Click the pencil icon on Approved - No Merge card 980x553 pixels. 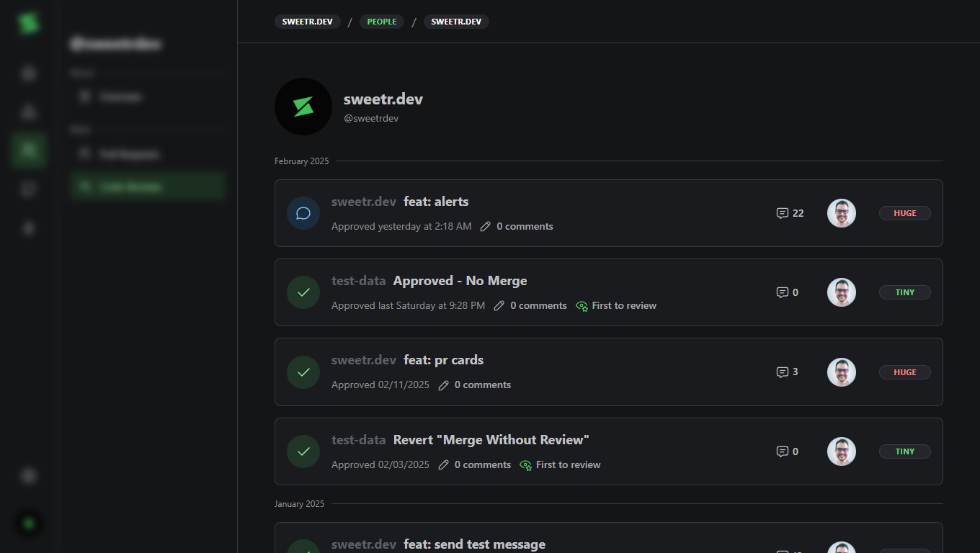pyautogui.click(x=499, y=305)
